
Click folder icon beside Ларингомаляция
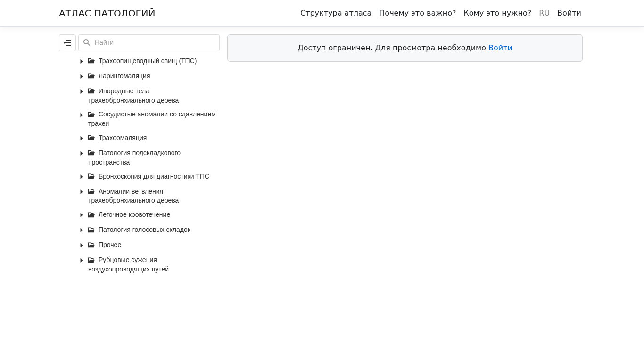tap(91, 76)
